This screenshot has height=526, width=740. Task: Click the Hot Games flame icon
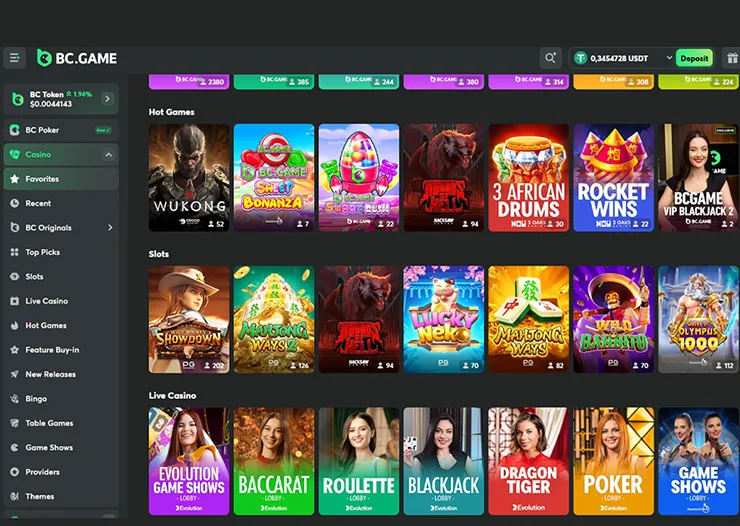tap(15, 326)
